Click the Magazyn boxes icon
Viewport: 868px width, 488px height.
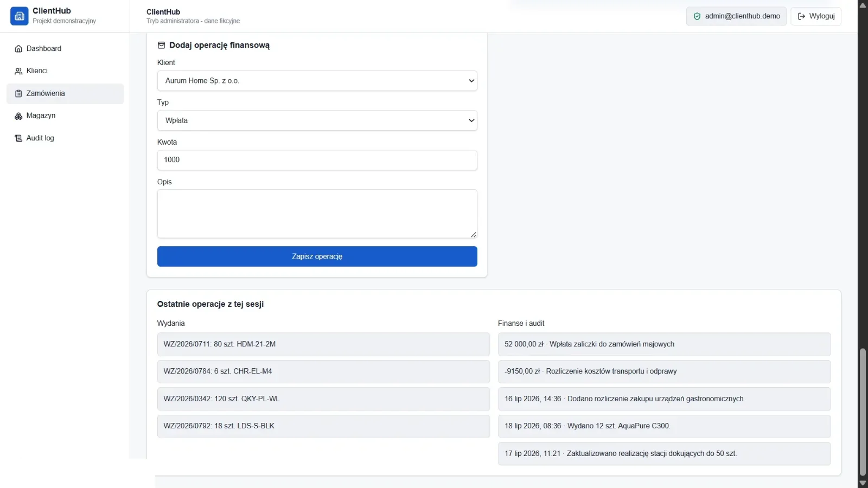18,116
